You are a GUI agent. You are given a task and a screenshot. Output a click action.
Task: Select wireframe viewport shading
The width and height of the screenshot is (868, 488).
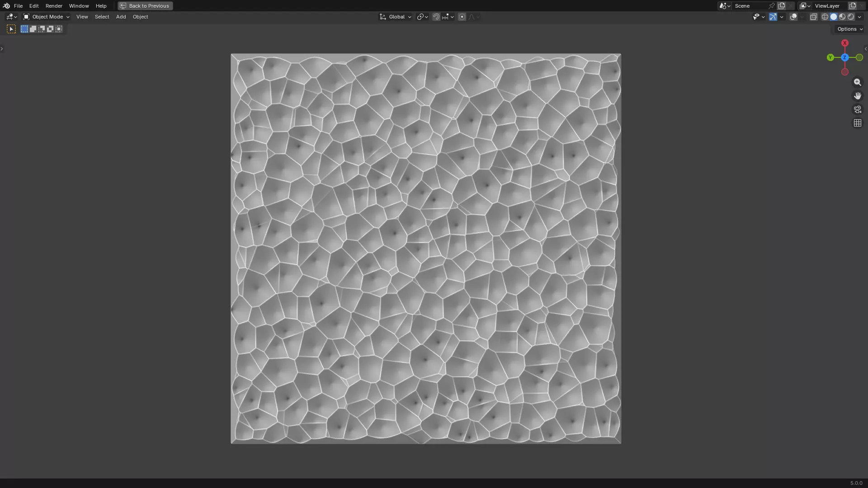point(825,17)
